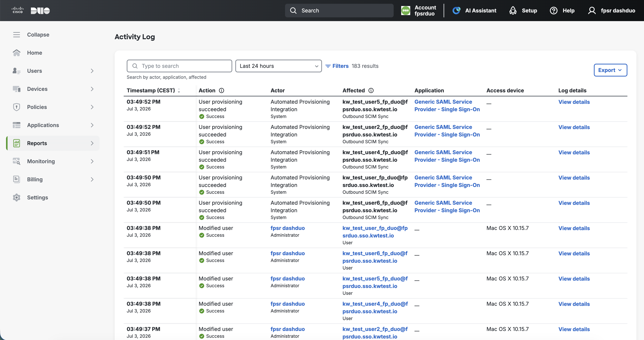Click the top Search input field

point(339,11)
